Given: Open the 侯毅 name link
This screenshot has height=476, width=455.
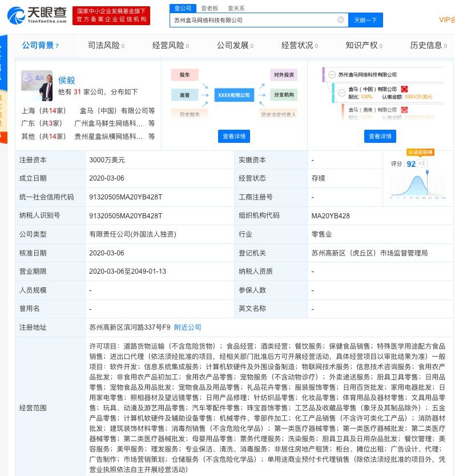Looking at the screenshot, I should coord(66,81).
